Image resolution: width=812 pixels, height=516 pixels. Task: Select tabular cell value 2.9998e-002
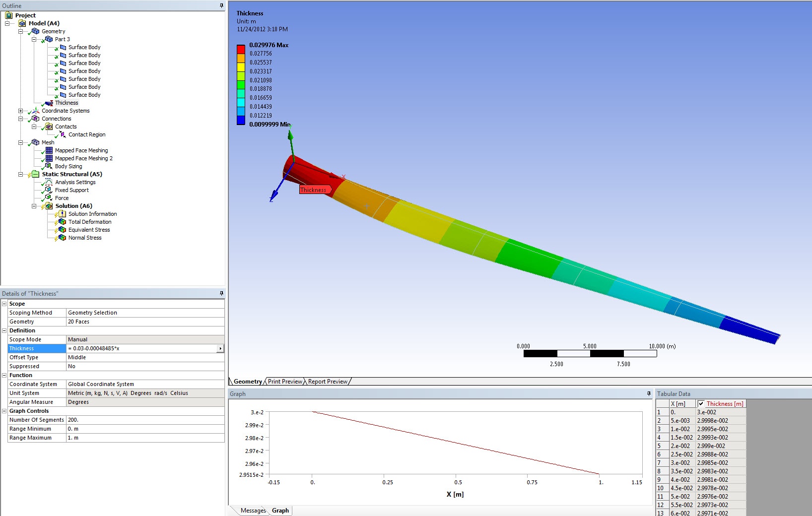click(x=720, y=421)
